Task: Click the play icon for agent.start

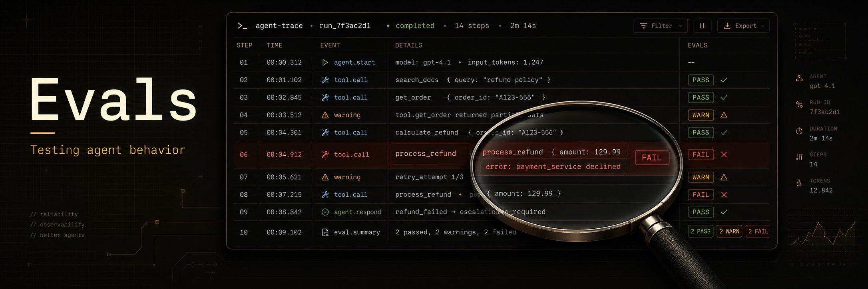Action: coord(325,62)
